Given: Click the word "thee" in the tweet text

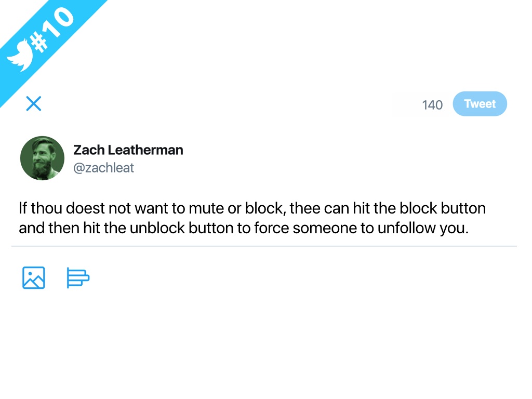Looking at the screenshot, I should (x=305, y=209).
